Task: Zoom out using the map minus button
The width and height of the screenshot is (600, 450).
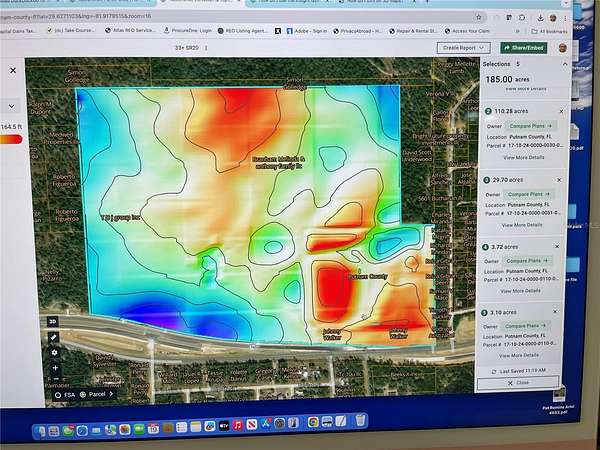Action: point(54,381)
